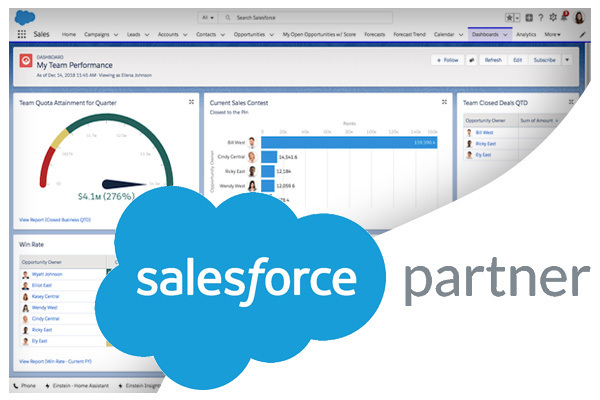600x400 pixels.
Task: Expand the Campaigns tab chevron
Action: coord(116,34)
